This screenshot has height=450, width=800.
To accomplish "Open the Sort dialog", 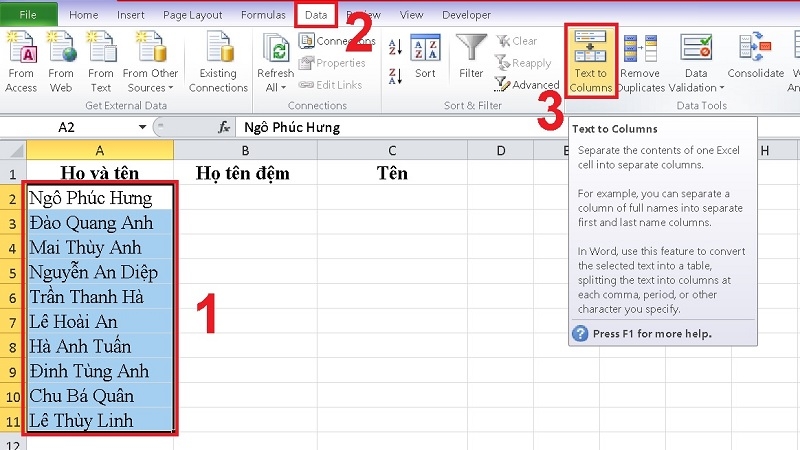I will click(x=426, y=56).
